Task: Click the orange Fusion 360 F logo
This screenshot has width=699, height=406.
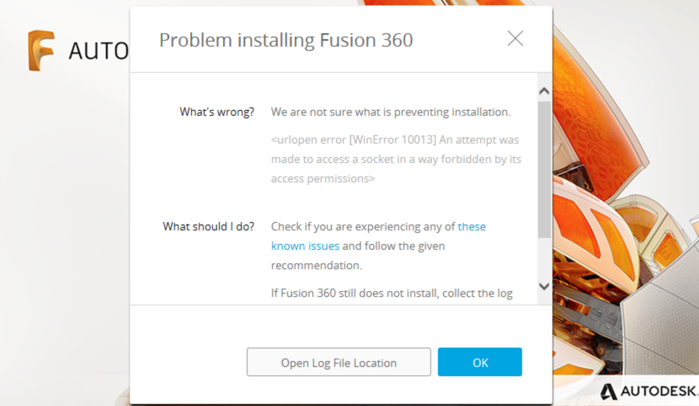Action: [x=41, y=50]
